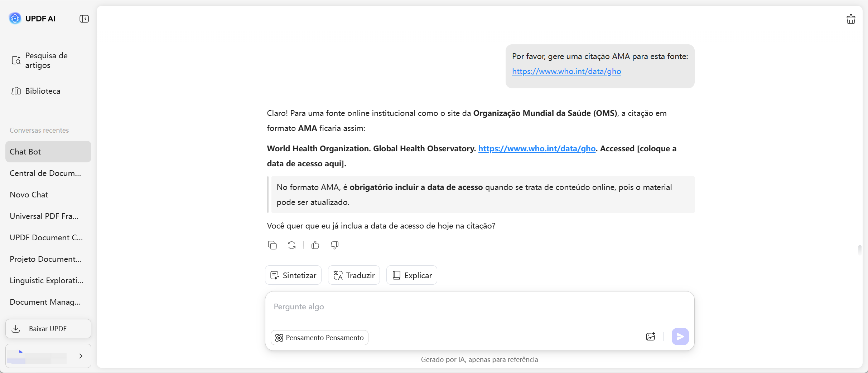Click the Sintetizar button

[293, 275]
